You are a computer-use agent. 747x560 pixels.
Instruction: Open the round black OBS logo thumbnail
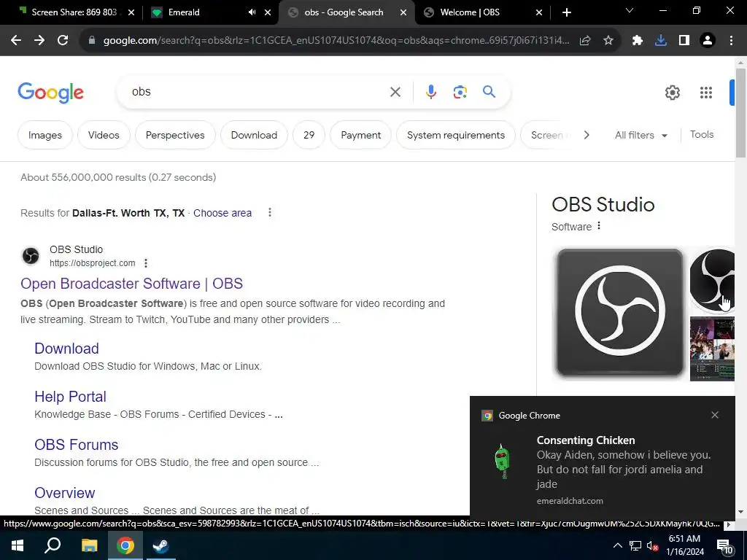712,281
